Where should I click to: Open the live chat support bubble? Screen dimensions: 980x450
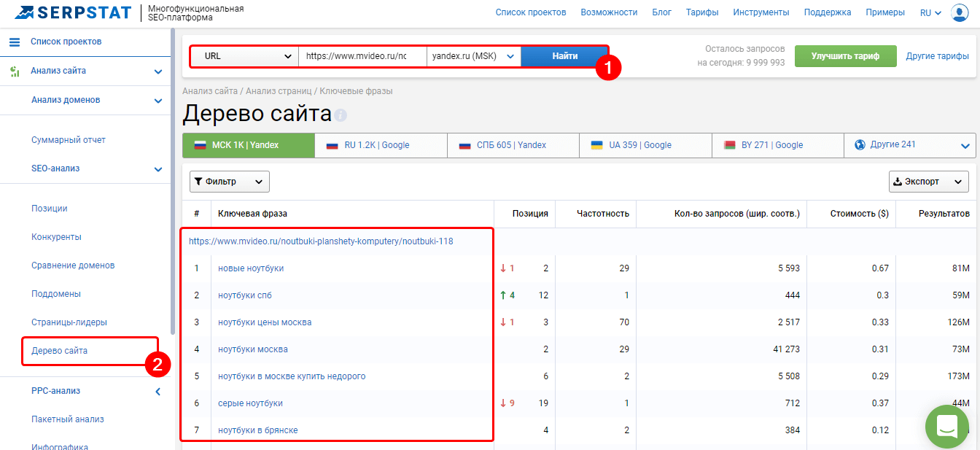(x=946, y=426)
